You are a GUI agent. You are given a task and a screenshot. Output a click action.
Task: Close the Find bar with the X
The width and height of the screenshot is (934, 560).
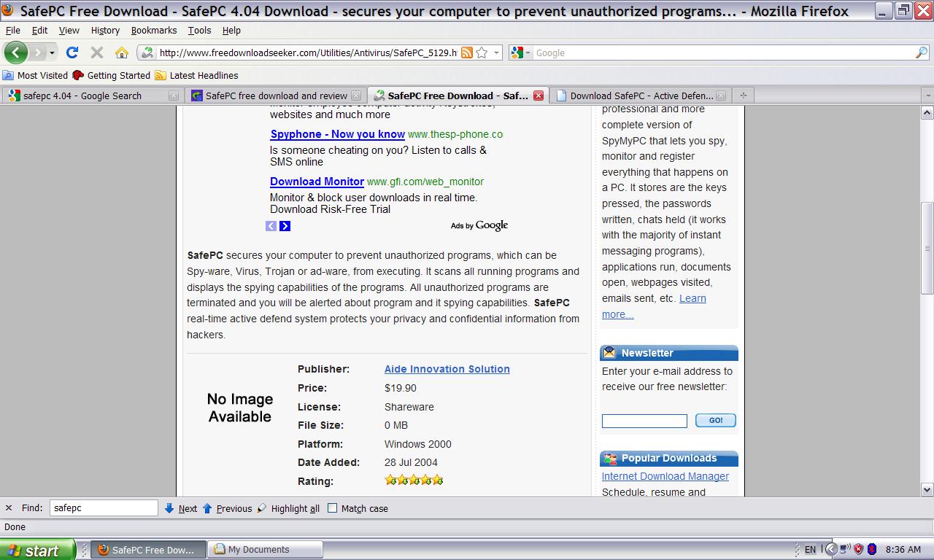pos(9,508)
